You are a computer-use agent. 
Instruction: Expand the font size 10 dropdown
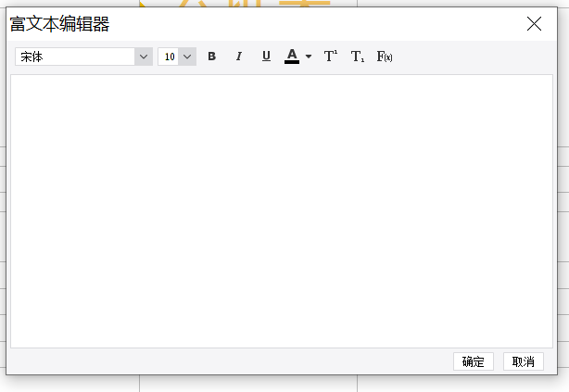click(x=187, y=57)
